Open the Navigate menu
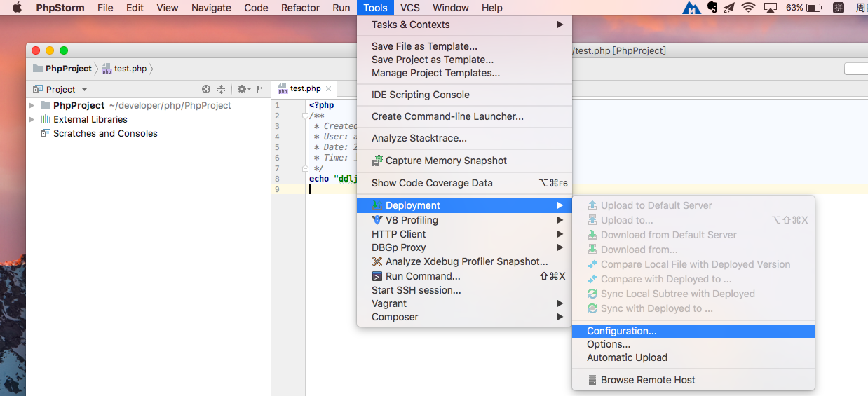 click(211, 8)
